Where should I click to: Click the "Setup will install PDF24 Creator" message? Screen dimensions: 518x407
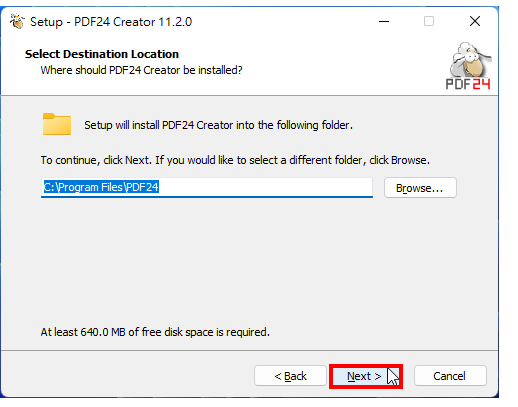218,125
